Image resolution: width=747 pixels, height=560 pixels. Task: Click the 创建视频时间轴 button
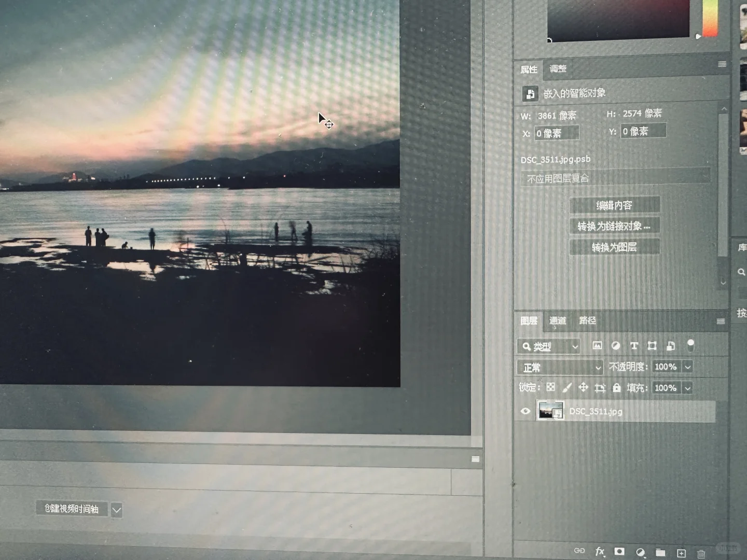72,508
